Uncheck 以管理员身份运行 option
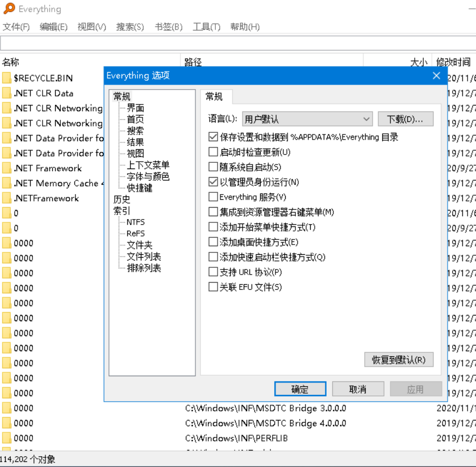Viewport: 476px width, 467px height. point(214,182)
